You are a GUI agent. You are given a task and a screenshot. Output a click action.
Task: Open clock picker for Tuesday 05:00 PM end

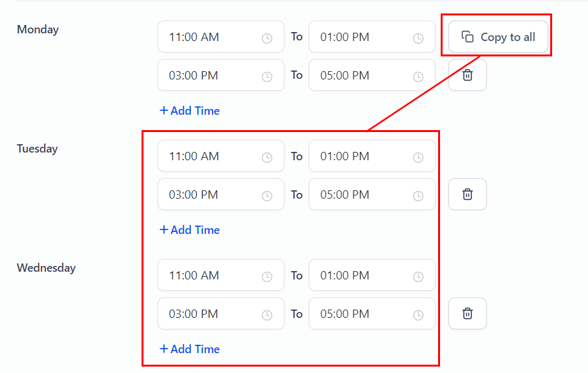pyautogui.click(x=418, y=196)
